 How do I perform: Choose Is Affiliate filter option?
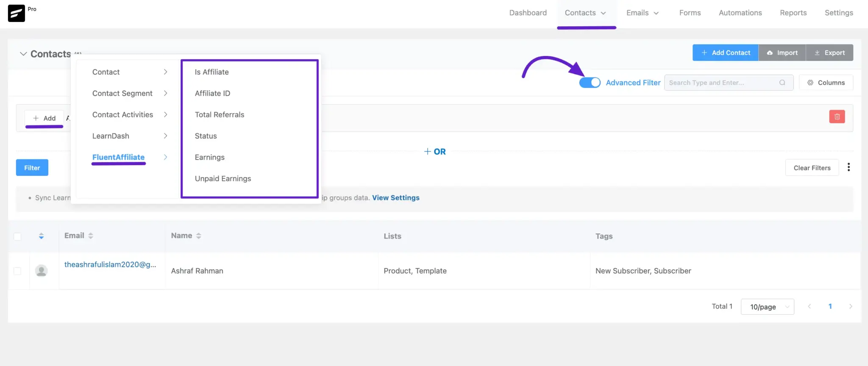211,72
